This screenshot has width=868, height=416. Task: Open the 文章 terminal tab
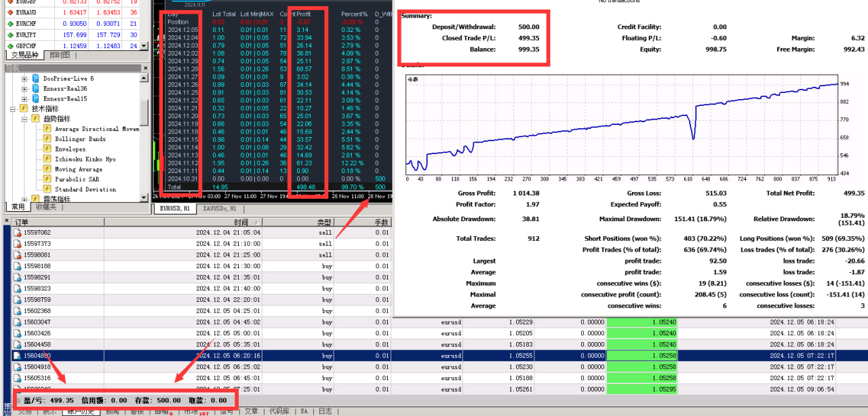pos(251,411)
